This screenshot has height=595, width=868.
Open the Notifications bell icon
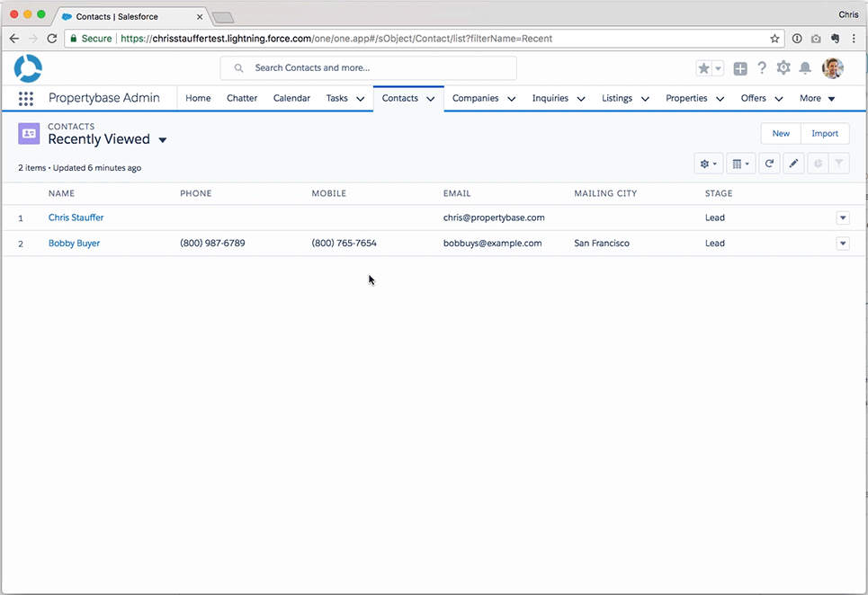click(805, 68)
